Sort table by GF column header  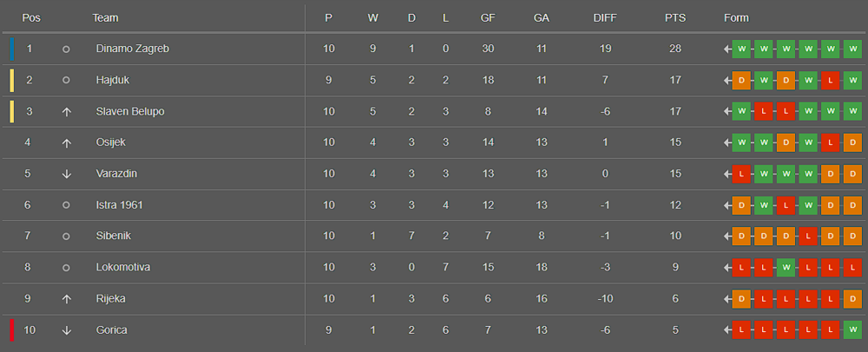(x=488, y=18)
